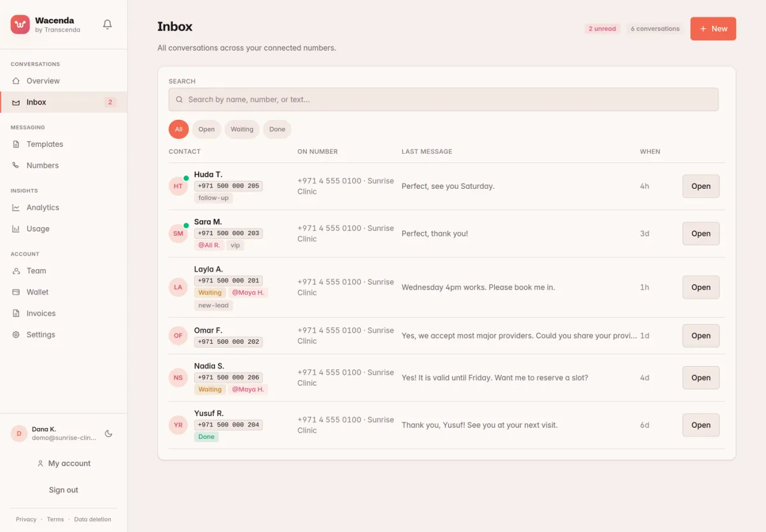This screenshot has height=532, width=766.
Task: Click the Analytics chart icon
Action: coord(16,207)
